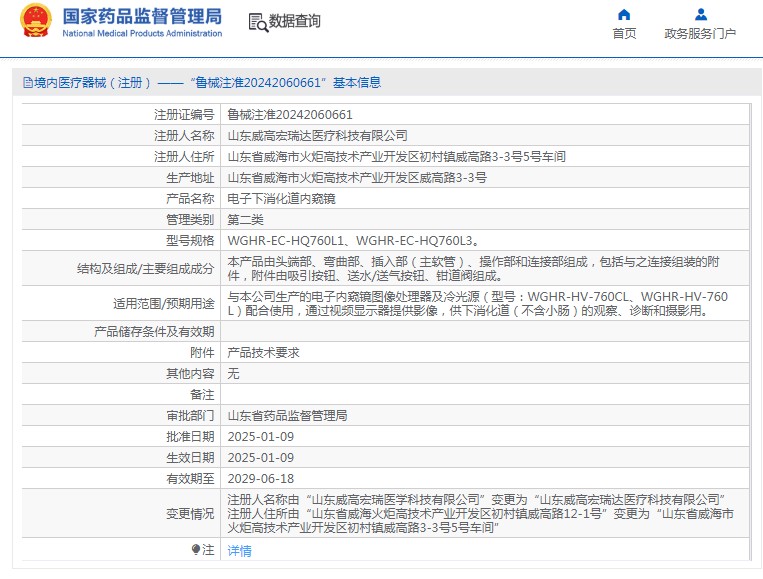
Task: Click 生效日期 value 2025-01-09
Action: point(261,457)
